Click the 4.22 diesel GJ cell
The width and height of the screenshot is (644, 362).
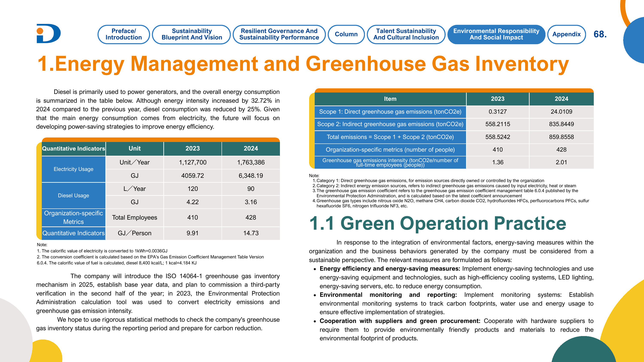pyautogui.click(x=193, y=202)
